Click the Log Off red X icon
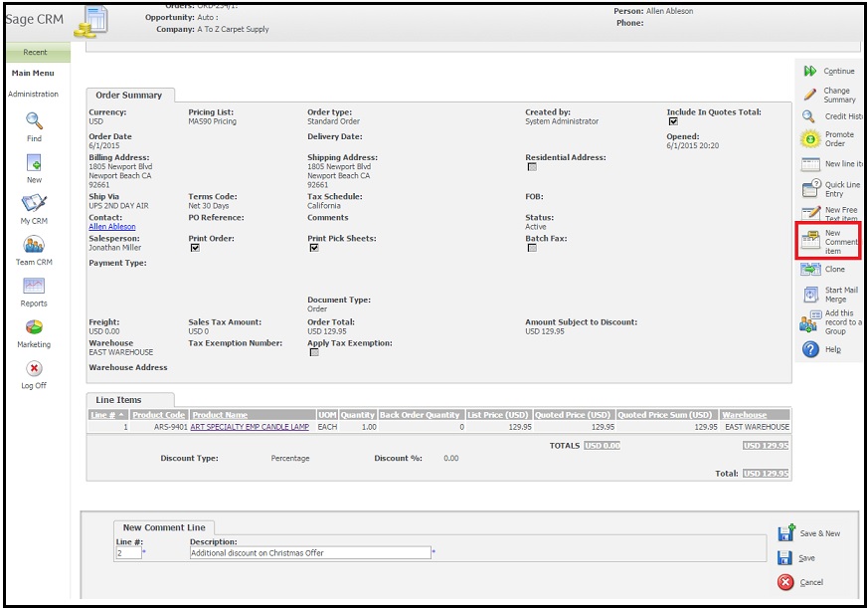 pos(34,368)
